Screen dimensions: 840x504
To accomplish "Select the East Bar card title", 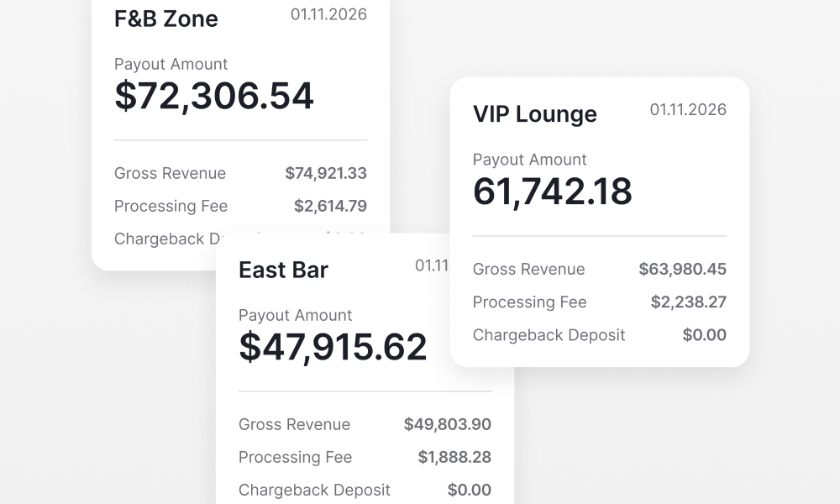I will click(x=283, y=270).
